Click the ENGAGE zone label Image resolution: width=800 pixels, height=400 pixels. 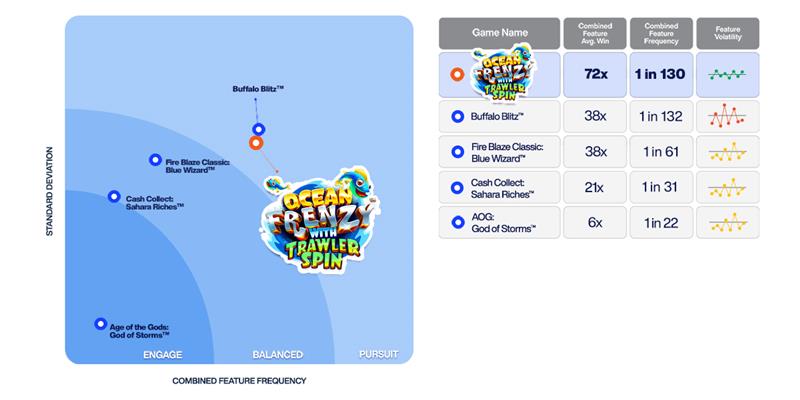pos(162,354)
